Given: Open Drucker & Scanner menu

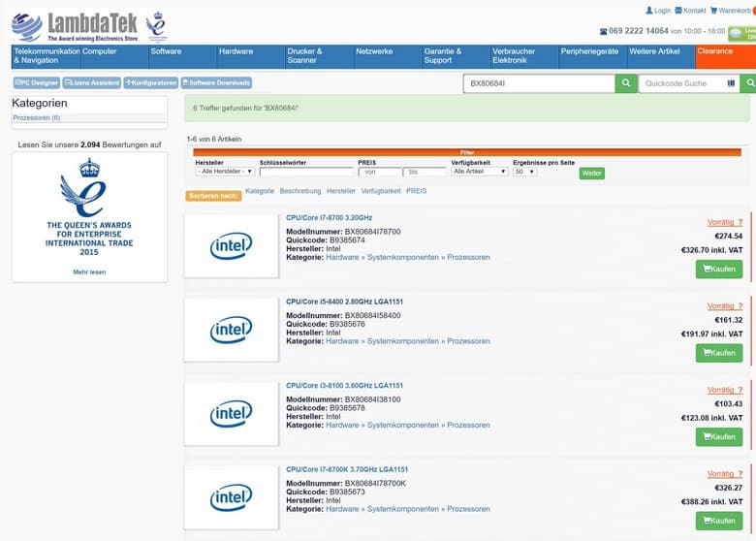Looking at the screenshot, I should click(320, 56).
